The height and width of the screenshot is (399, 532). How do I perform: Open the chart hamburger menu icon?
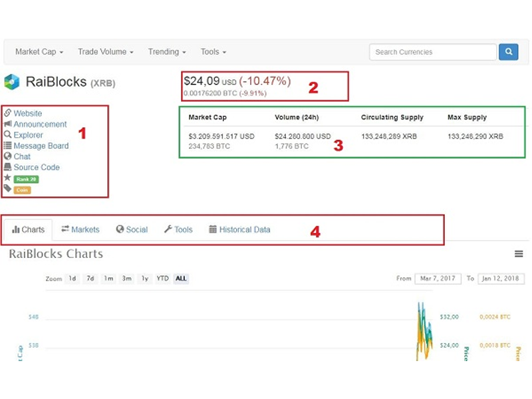(519, 254)
